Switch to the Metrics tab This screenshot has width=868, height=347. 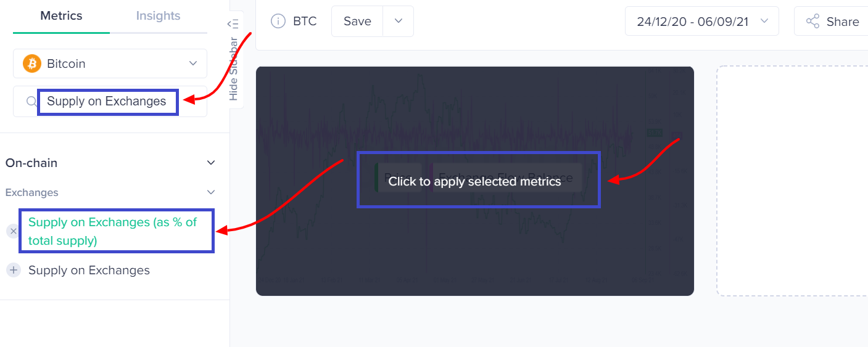(61, 16)
